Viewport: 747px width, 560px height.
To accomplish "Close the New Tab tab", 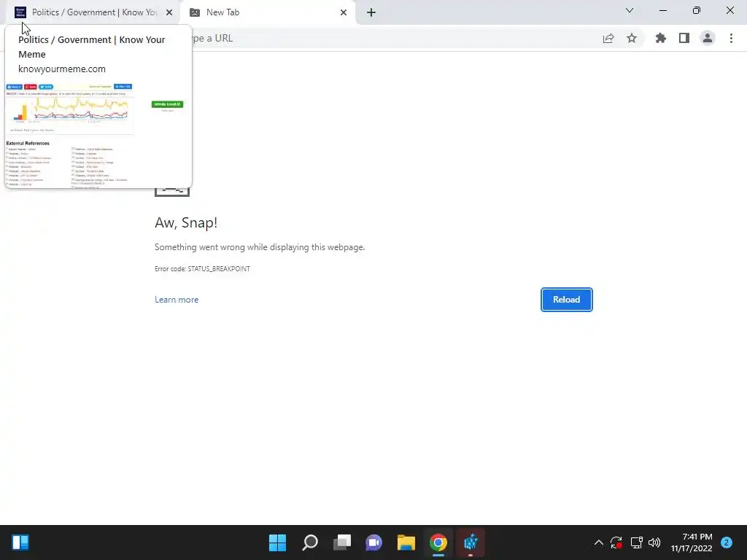I will point(344,12).
